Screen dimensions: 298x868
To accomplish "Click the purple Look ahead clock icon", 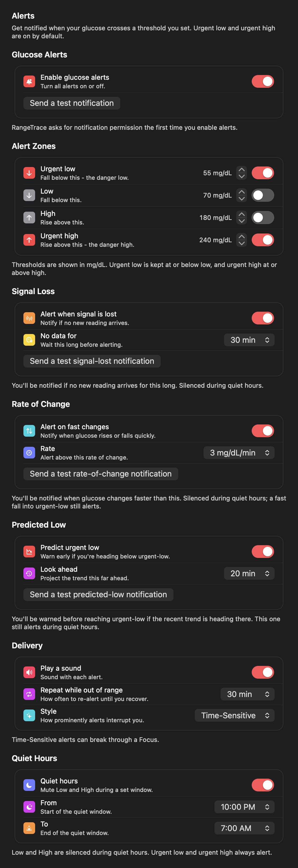I will (x=29, y=574).
